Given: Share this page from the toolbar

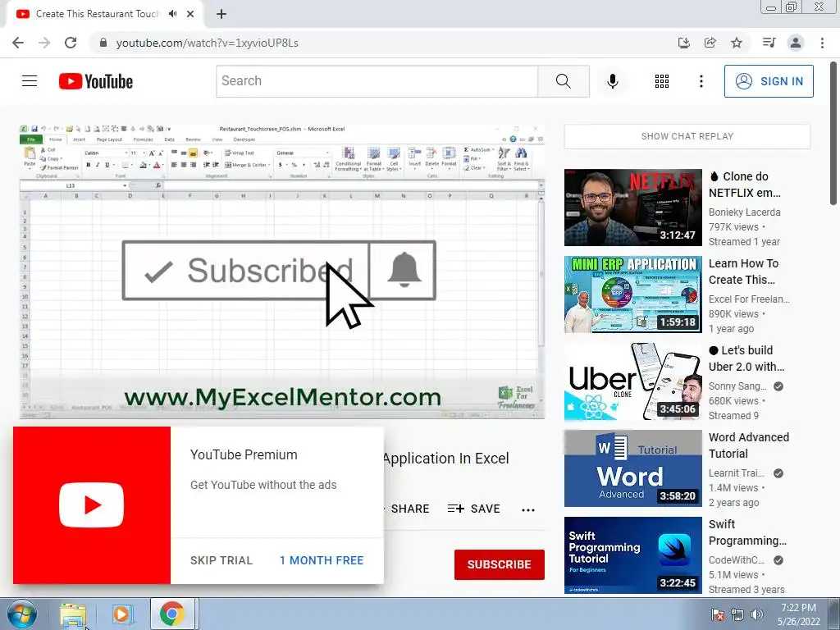Looking at the screenshot, I should [x=710, y=43].
